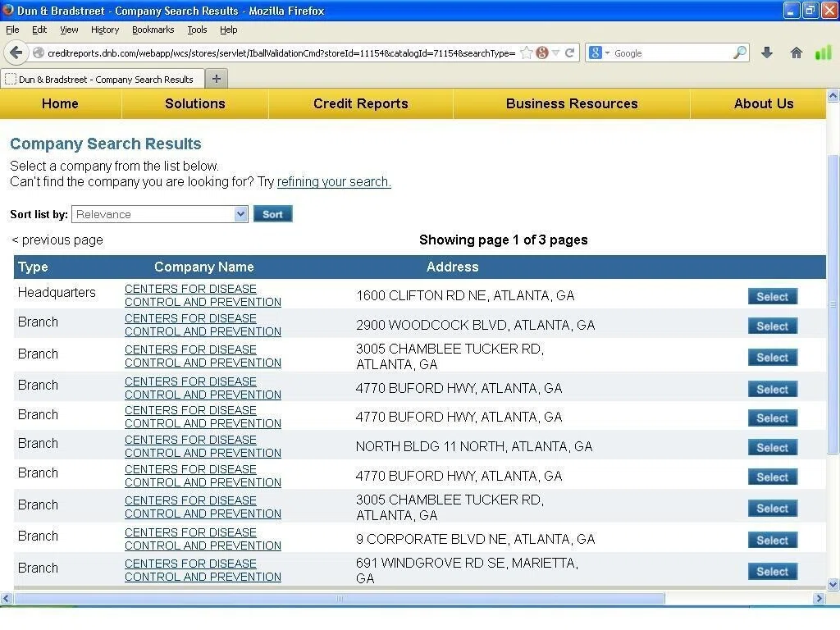This screenshot has width=840, height=630.
Task: Open company link for 691 Windgrove Rd row
Action: 203,570
